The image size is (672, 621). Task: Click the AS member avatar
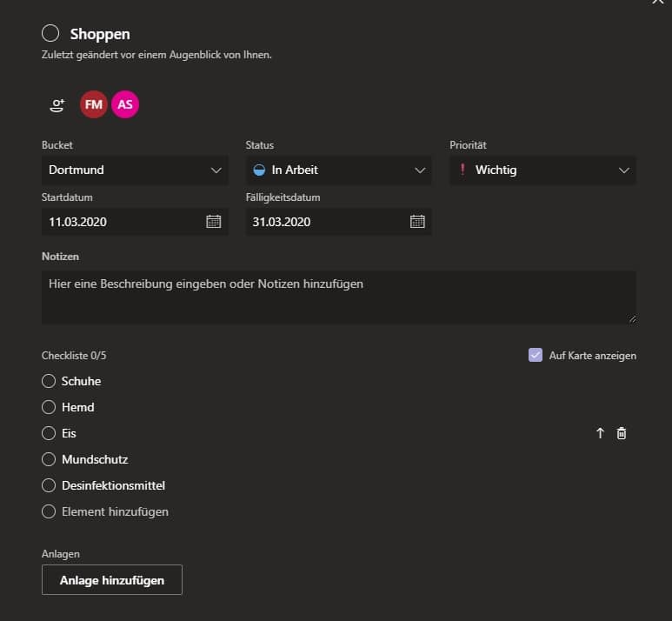(x=125, y=104)
